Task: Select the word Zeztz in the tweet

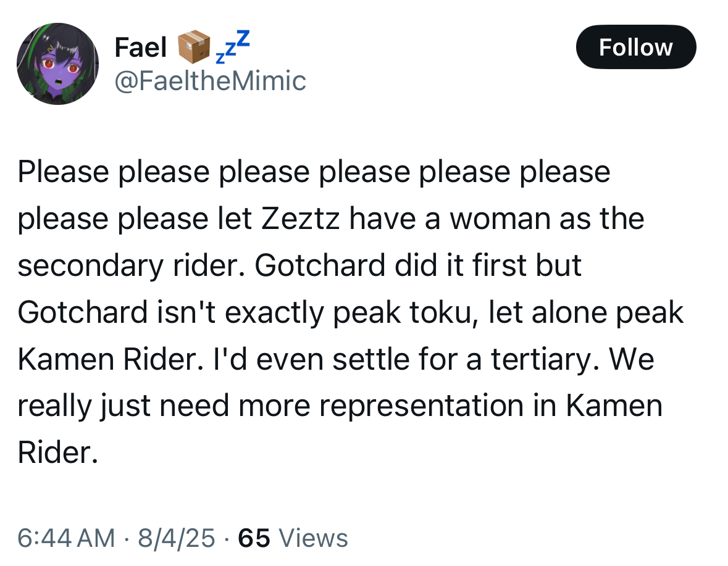Action: point(300,218)
